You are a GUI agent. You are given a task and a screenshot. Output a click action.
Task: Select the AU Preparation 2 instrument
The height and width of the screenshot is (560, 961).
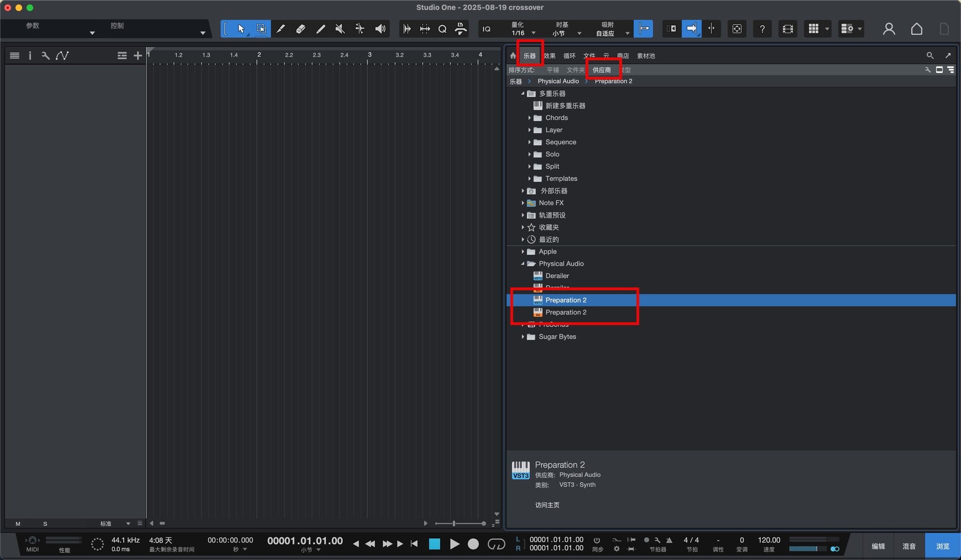click(566, 312)
